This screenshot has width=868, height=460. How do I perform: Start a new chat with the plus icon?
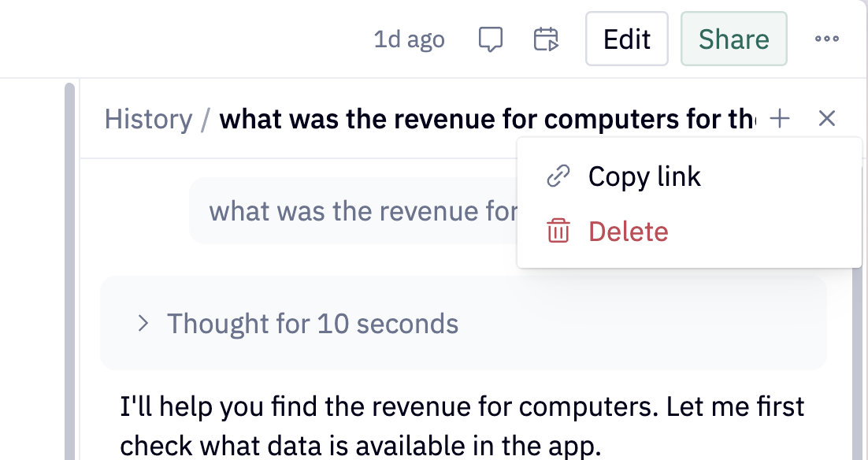(x=779, y=118)
